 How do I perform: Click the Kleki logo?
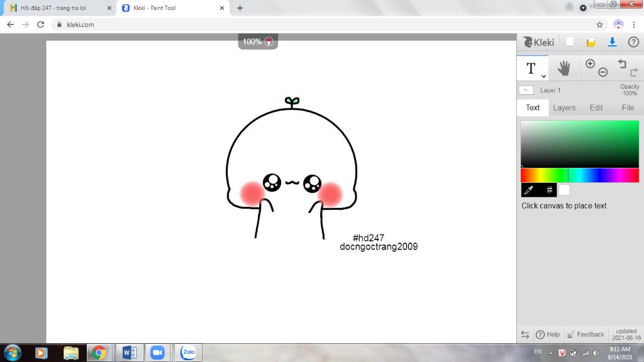tap(538, 42)
